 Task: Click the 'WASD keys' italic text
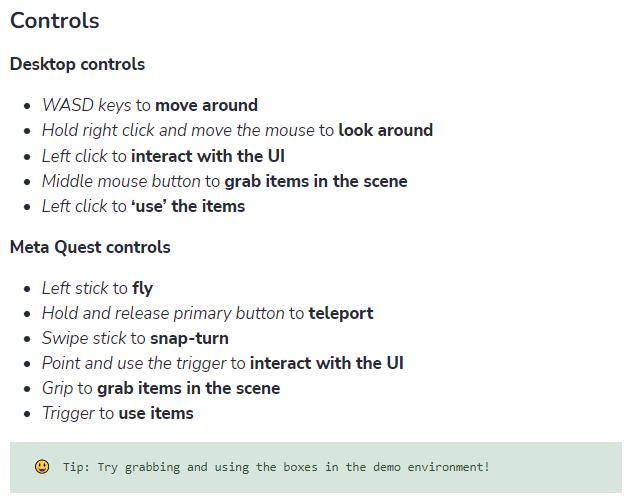[86, 105]
